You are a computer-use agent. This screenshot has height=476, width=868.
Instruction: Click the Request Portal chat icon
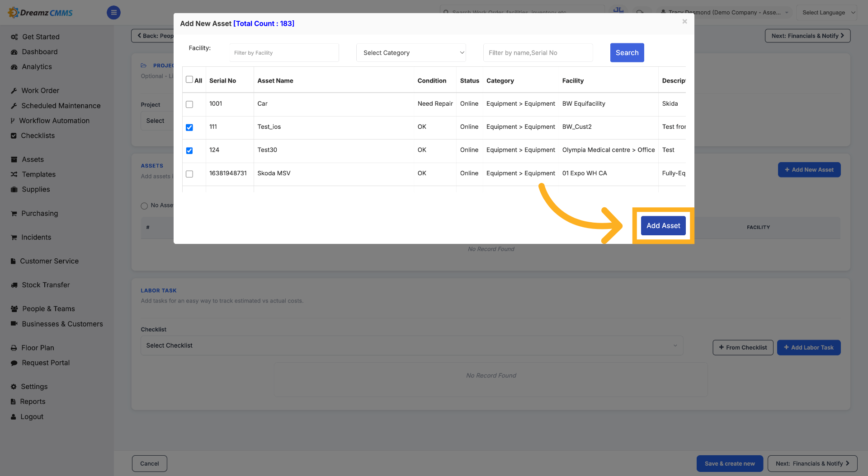tap(14, 363)
